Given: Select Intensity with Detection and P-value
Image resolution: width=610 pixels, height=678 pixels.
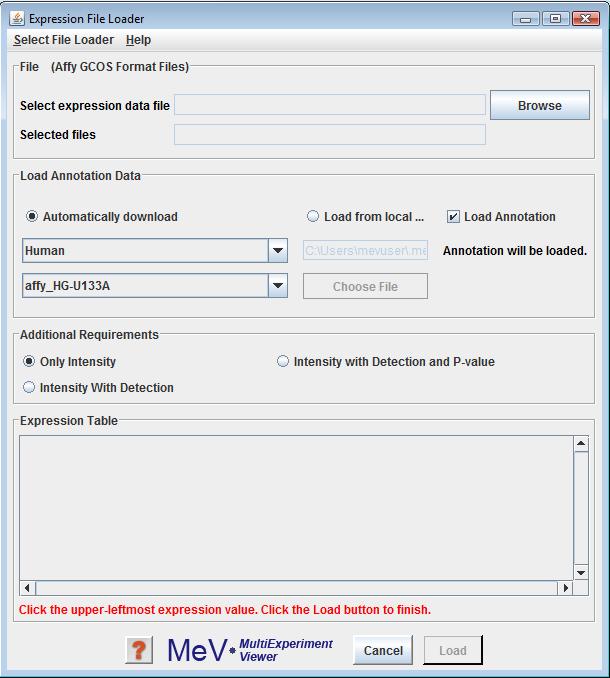Looking at the screenshot, I should (284, 362).
